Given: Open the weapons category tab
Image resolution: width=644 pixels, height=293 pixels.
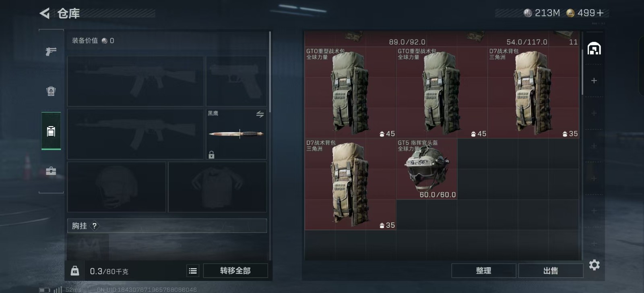Looking at the screenshot, I should [51, 51].
